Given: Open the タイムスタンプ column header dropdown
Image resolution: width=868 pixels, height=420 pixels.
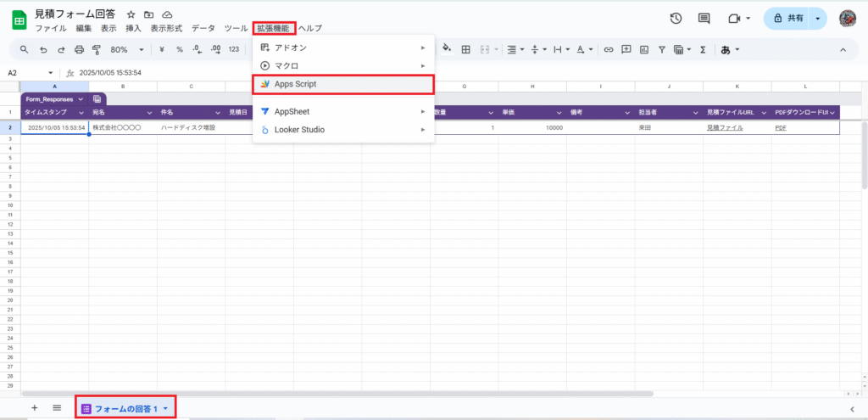Looking at the screenshot, I should tap(81, 113).
